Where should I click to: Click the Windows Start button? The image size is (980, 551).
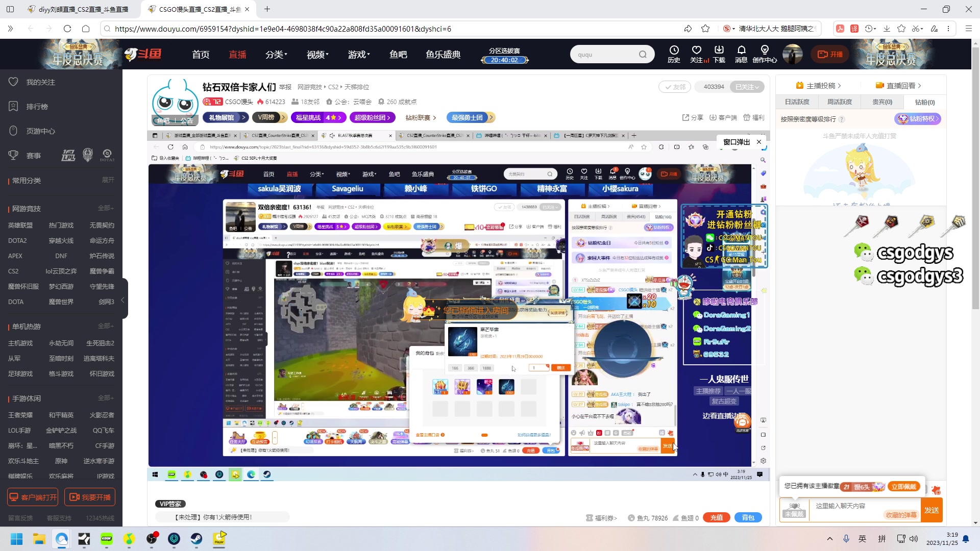[17, 539]
